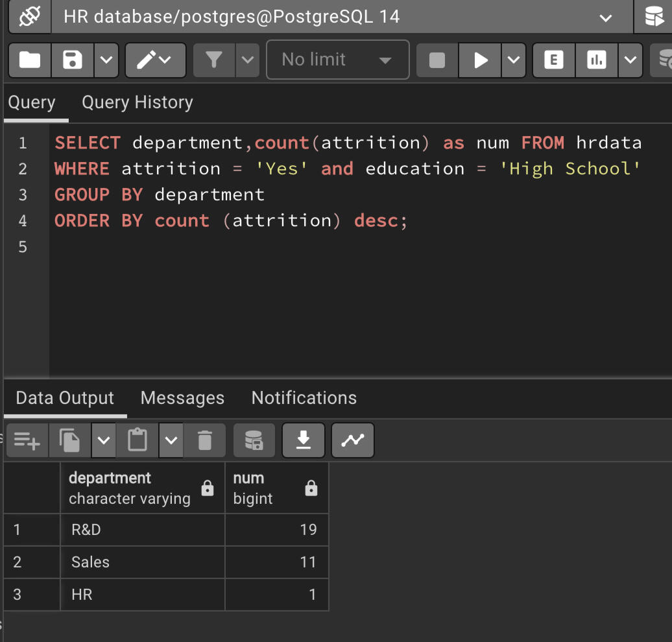Click the Save Data Changes icon
Viewport: 672px width, 642px height.
pyautogui.click(x=254, y=440)
